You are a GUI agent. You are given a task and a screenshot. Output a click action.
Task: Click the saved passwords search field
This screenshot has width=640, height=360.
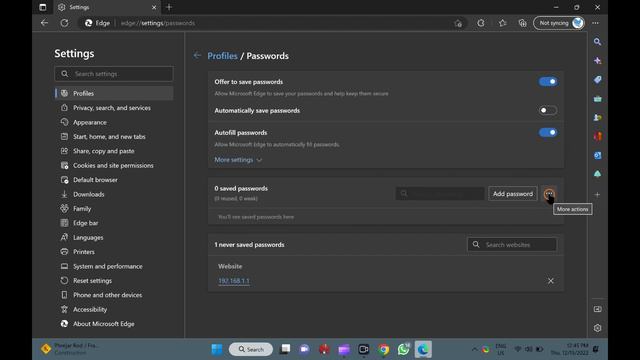(440, 193)
